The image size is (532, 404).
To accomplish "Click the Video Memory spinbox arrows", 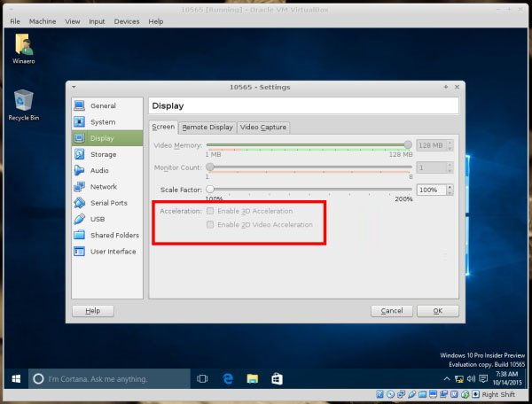I will coord(450,144).
